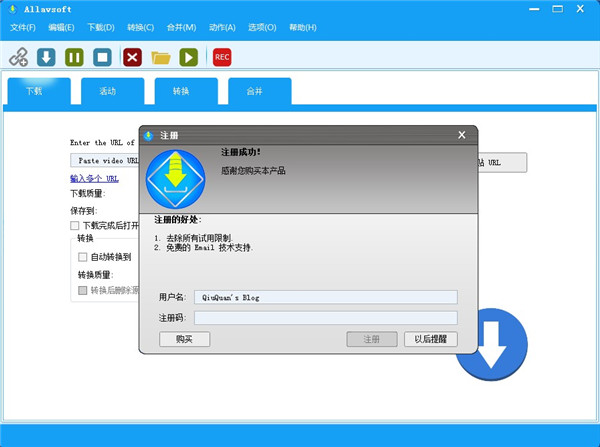This screenshot has height=447, width=600.
Task: Open the 合并(M) menu
Action: [181, 28]
